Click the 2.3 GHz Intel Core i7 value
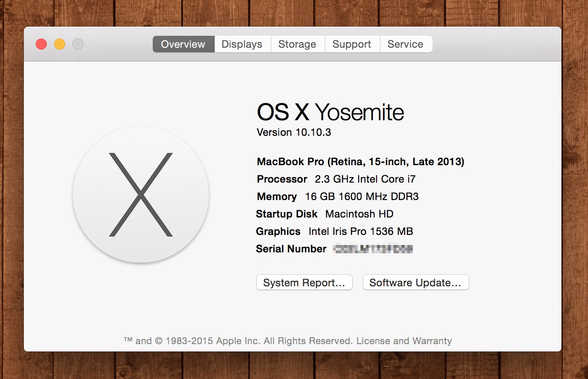Viewport: 588px width, 379px height. click(365, 179)
